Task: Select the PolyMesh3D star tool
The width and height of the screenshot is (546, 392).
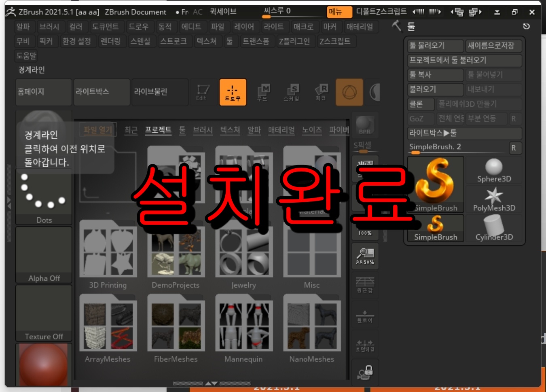Action: pos(494,198)
